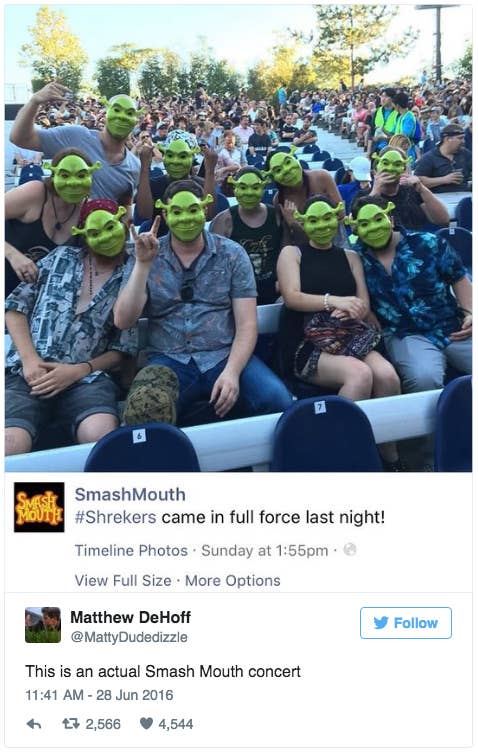Viewport: 478px width, 753px height.
Task: View the 4,544 likes count
Action: 176,724
